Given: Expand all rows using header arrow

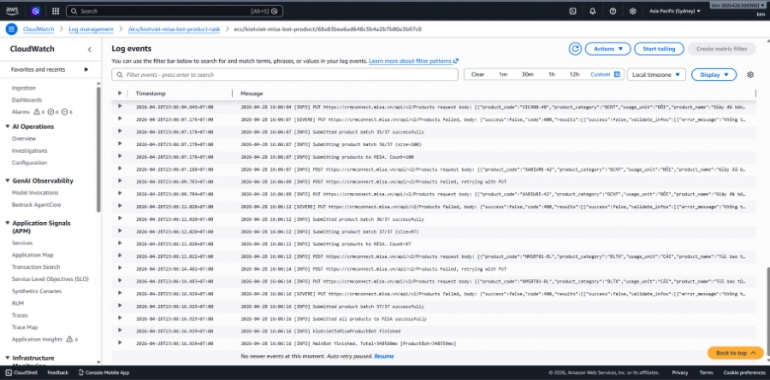Looking at the screenshot, I should point(119,93).
